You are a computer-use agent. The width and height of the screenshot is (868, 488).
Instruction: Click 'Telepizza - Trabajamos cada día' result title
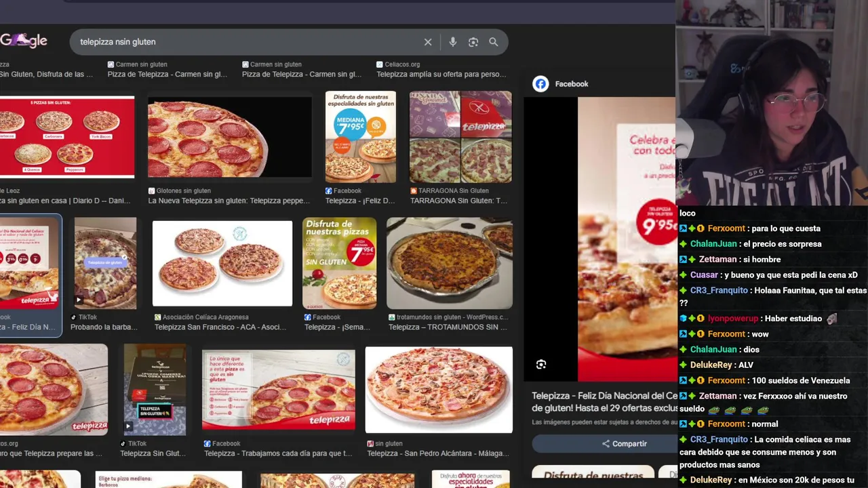278,453
